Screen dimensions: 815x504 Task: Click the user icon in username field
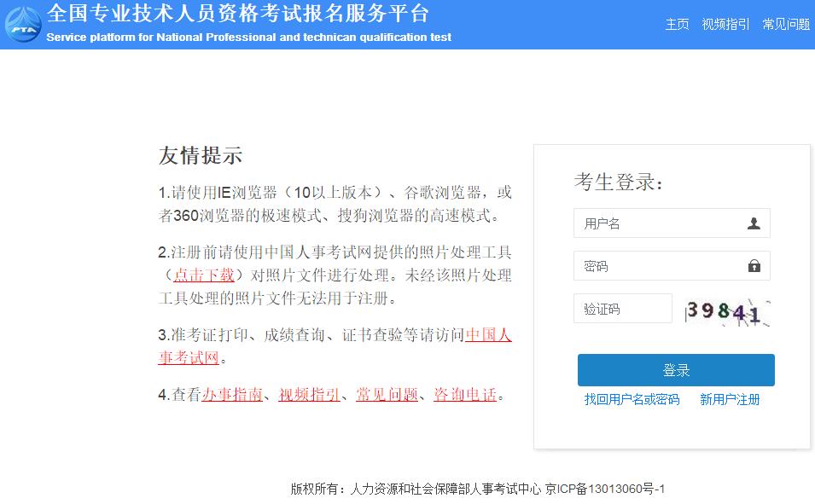(754, 223)
